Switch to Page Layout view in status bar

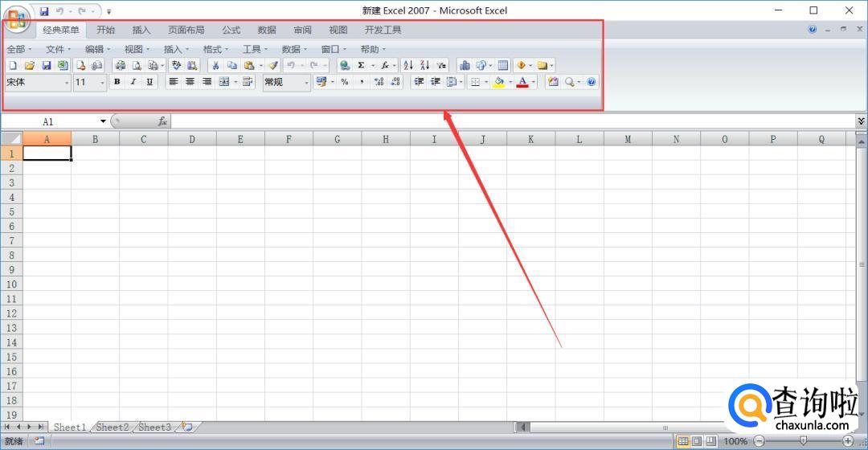tap(697, 441)
